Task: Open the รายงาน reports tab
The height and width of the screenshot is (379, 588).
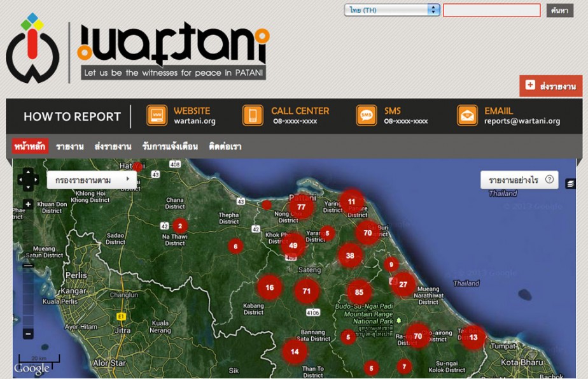Action: tap(70, 147)
